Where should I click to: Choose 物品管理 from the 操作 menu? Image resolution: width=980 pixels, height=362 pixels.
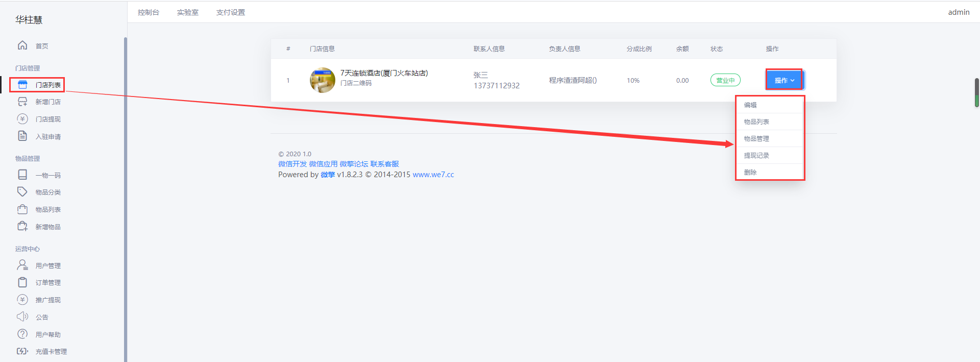(770, 138)
